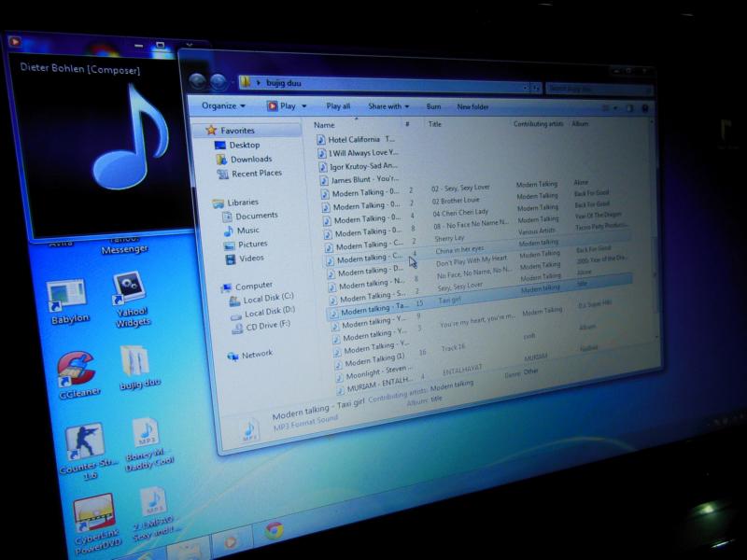
Task: Open the Share with dropdown
Action: click(388, 106)
